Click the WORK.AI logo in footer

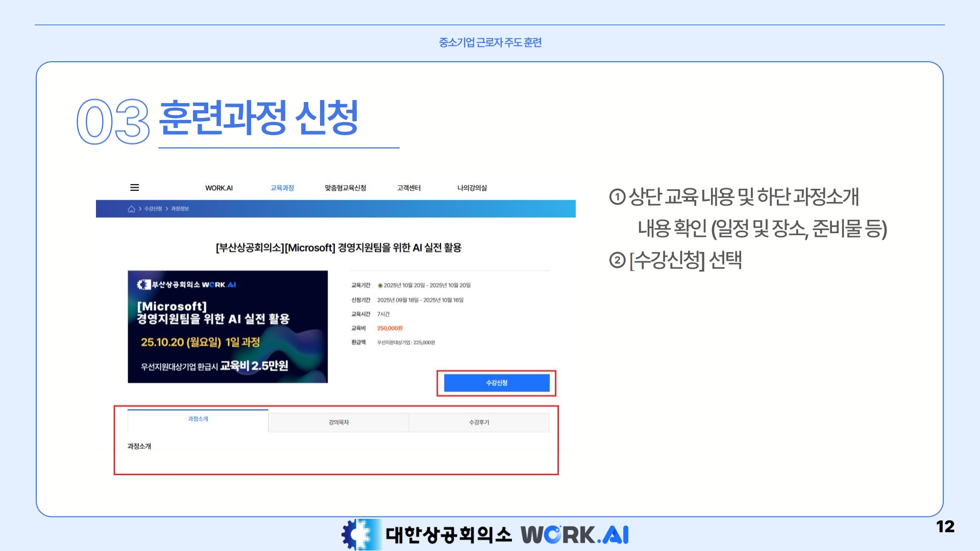pyautogui.click(x=575, y=535)
